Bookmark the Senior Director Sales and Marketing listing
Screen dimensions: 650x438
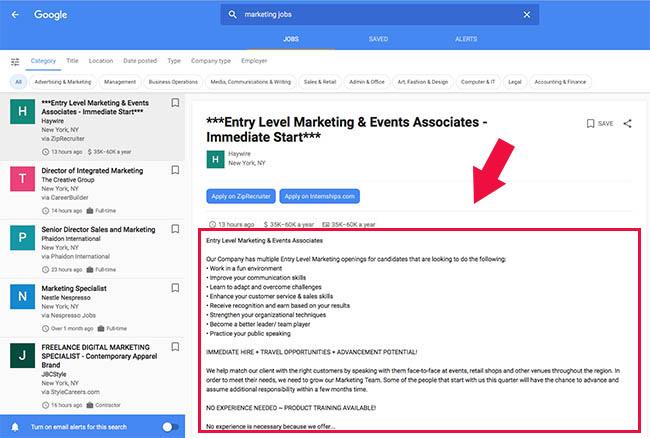175,229
